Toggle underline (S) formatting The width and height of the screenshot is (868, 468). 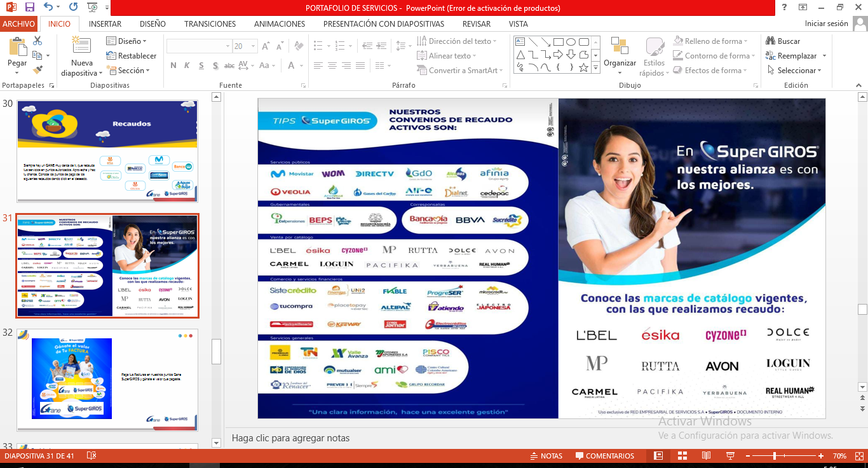201,65
